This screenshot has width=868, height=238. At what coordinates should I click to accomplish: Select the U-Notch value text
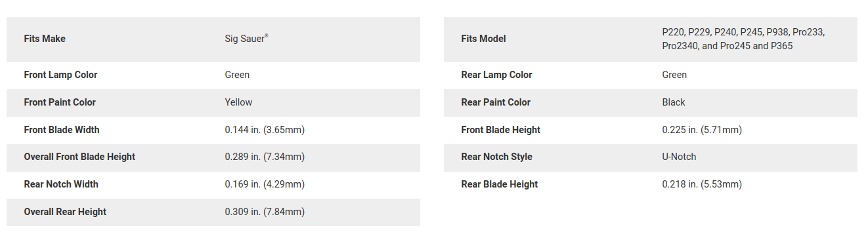pyautogui.click(x=679, y=157)
